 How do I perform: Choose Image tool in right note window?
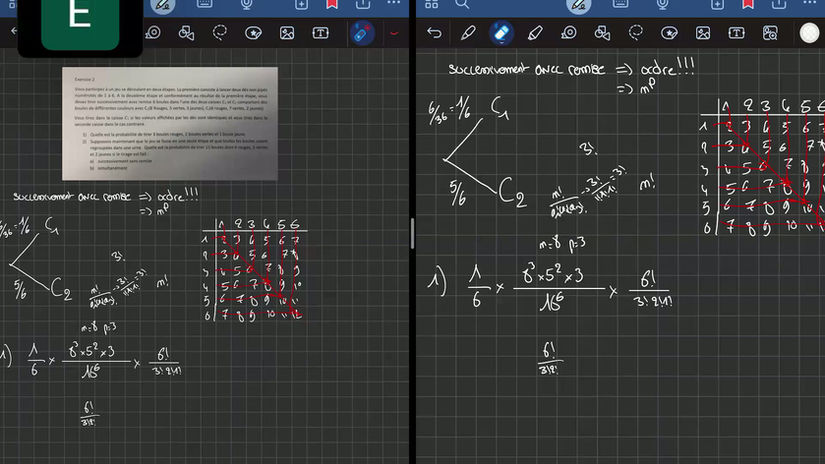click(x=703, y=33)
